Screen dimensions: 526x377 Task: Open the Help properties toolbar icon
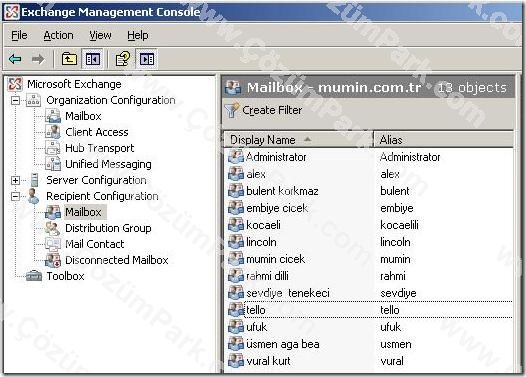click(123, 59)
